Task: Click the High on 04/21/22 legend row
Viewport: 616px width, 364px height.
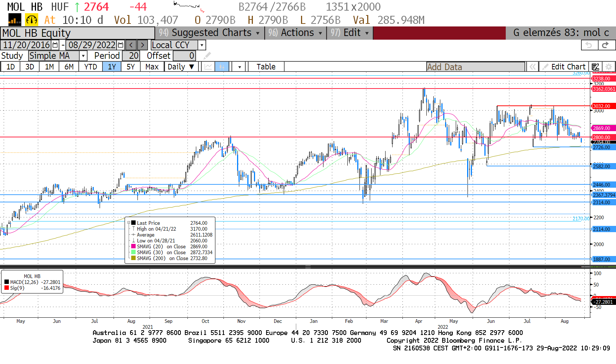Action: coord(169,228)
